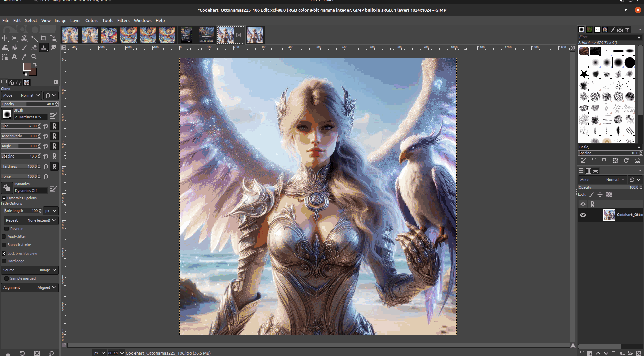Viewport: 644px width, 356px height.
Task: Open the Layer menu
Action: pyautogui.click(x=75, y=20)
